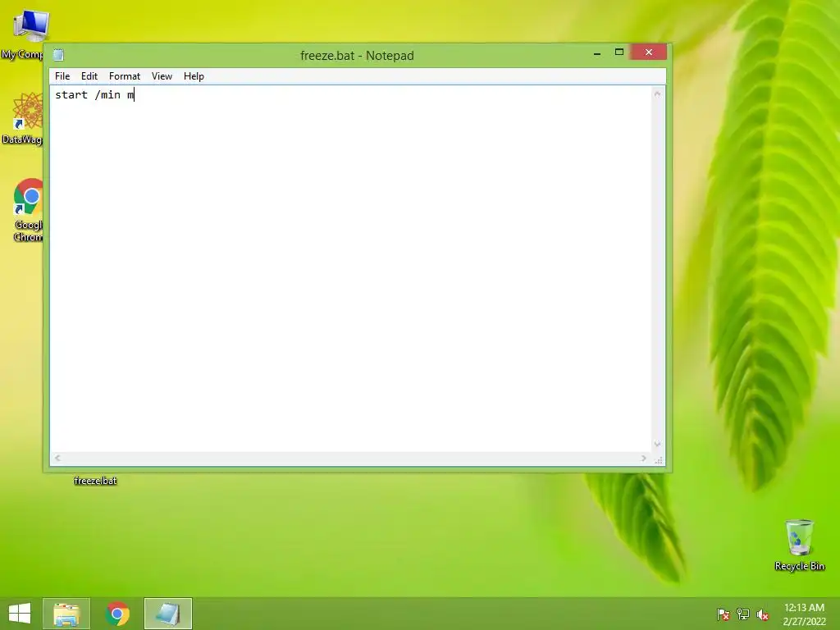
Task: Open the Edit menu
Action: [x=89, y=76]
